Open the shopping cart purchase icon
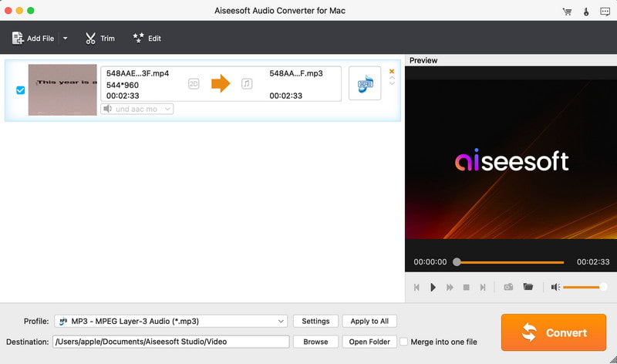Image resolution: width=617 pixels, height=364 pixels. [567, 12]
